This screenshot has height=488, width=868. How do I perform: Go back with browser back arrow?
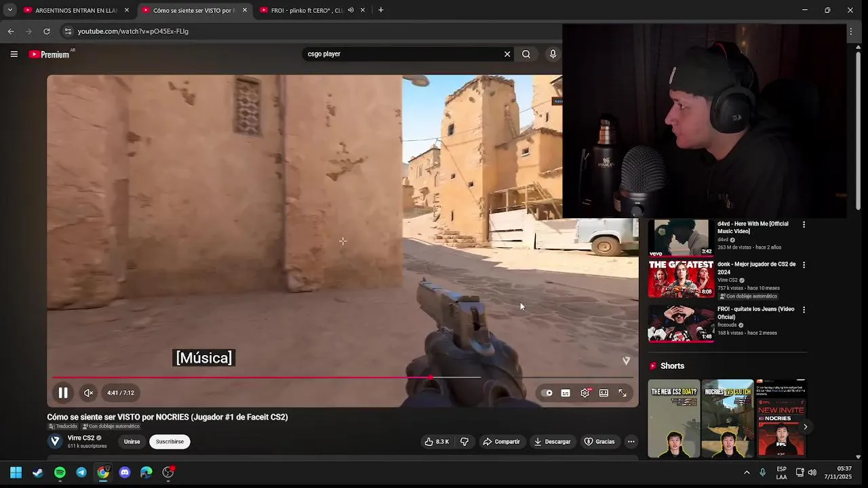[x=11, y=31]
